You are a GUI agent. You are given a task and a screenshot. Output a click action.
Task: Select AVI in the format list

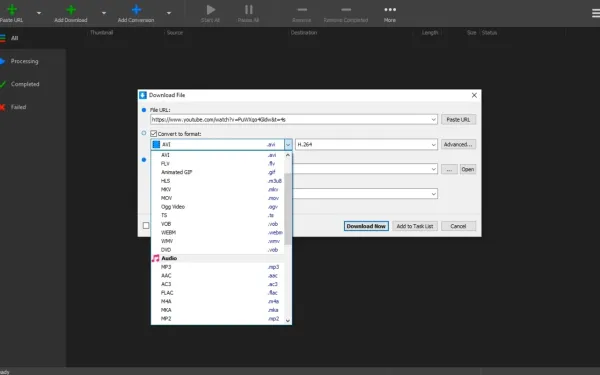(218, 155)
